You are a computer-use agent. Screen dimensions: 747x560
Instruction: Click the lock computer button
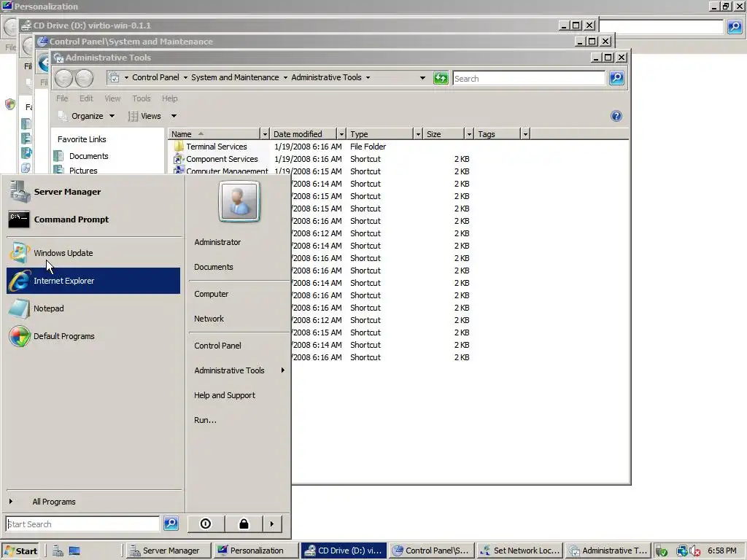pos(244,524)
